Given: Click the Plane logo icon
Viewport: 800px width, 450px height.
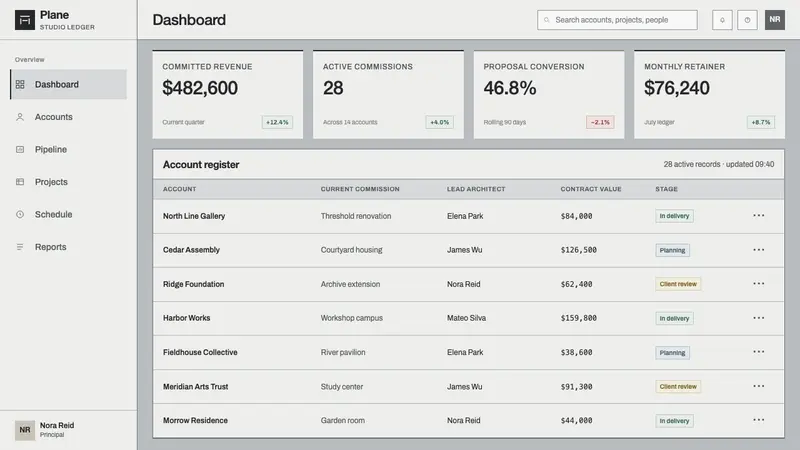Looking at the screenshot, I should coord(24,20).
